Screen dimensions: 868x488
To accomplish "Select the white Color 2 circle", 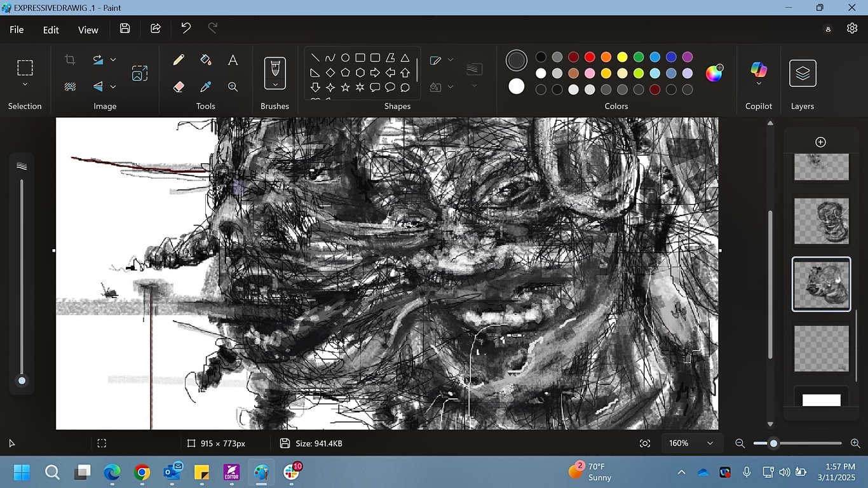I will pyautogui.click(x=517, y=86).
